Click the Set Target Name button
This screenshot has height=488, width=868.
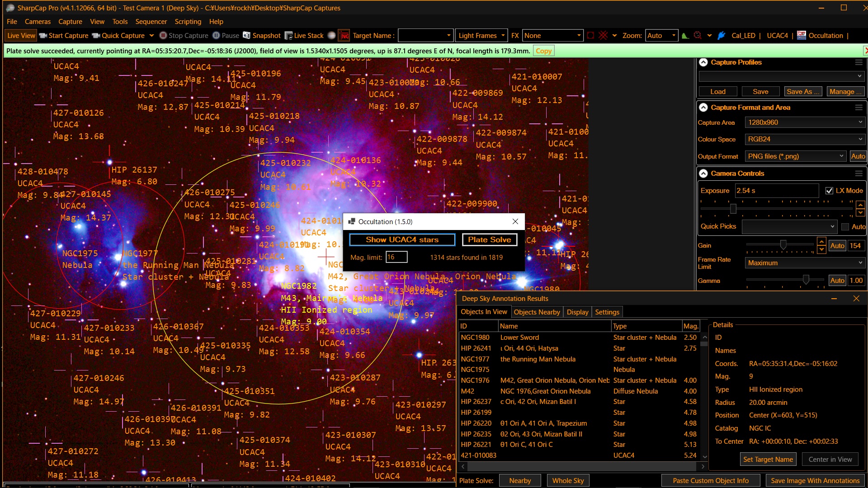(768, 460)
